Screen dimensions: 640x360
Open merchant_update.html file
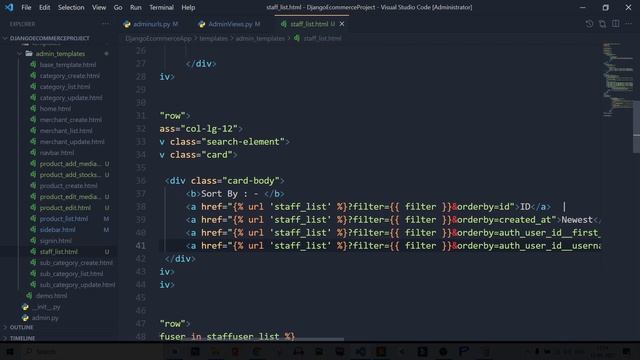pos(72,142)
